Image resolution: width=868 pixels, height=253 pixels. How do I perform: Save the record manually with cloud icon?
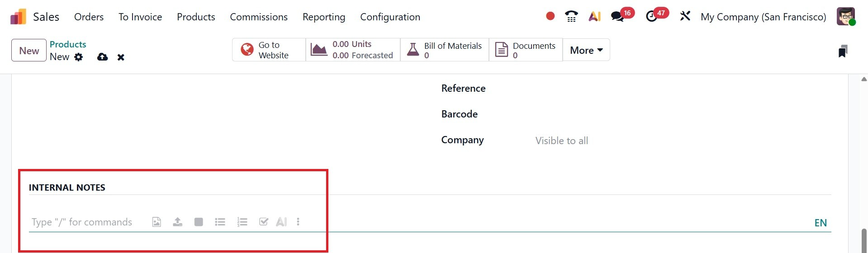[103, 57]
